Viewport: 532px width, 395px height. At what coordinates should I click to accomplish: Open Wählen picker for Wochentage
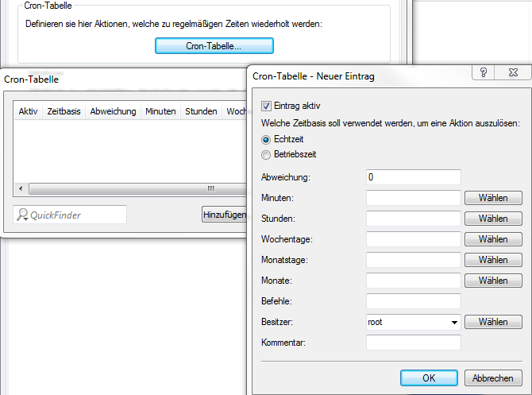click(x=493, y=239)
